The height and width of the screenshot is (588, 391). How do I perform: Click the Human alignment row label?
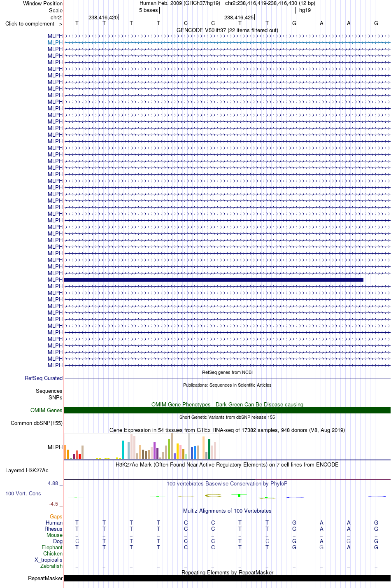click(54, 523)
